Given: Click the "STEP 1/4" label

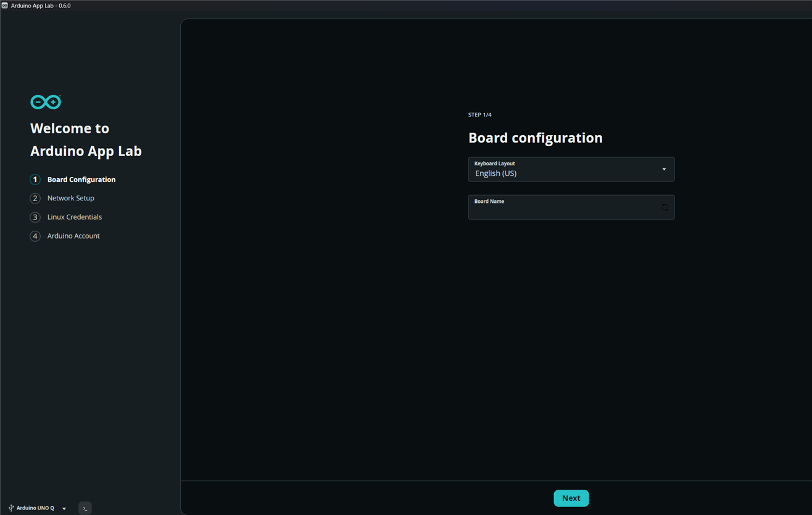Looking at the screenshot, I should pyautogui.click(x=480, y=115).
